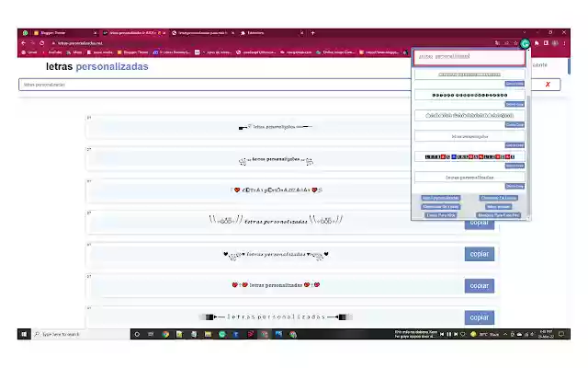Open the taskbar clock and date
Screen dimensions: 588x368
coord(546,334)
